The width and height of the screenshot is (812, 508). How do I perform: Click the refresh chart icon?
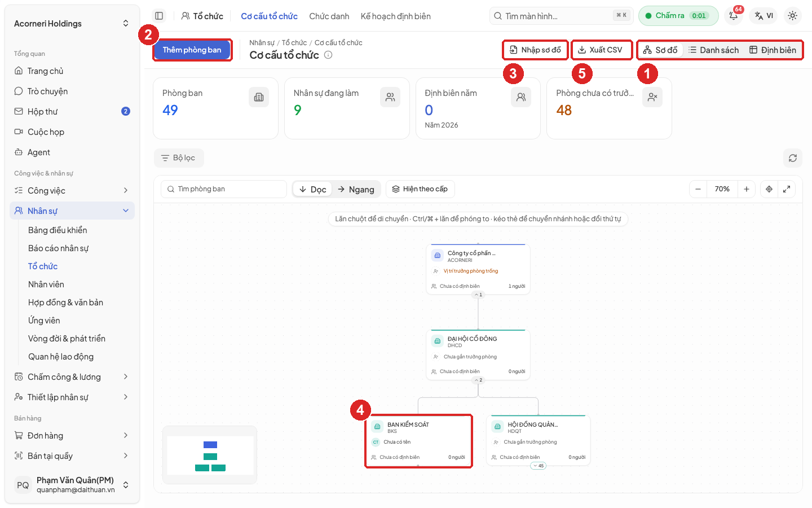point(792,158)
